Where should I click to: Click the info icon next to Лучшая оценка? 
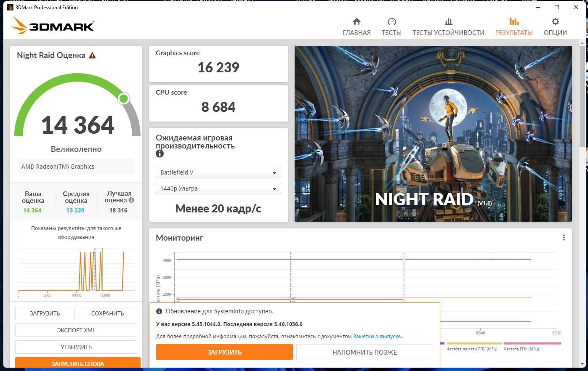tap(131, 200)
